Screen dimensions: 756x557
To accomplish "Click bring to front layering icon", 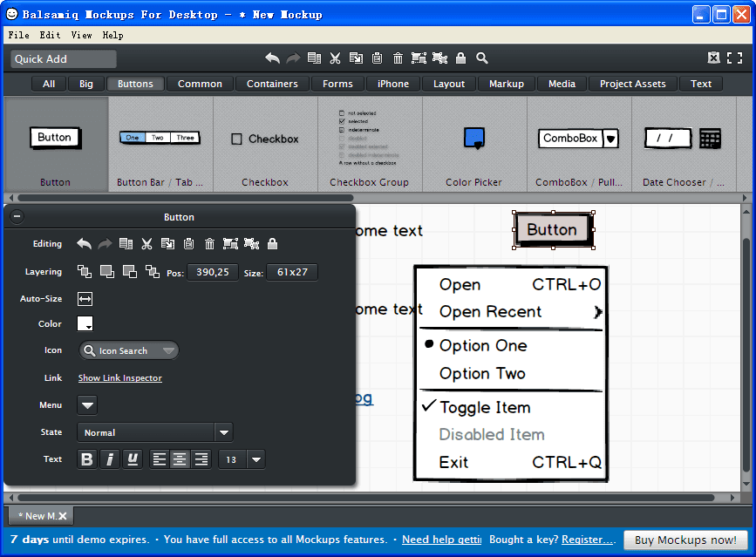I will tap(84, 272).
